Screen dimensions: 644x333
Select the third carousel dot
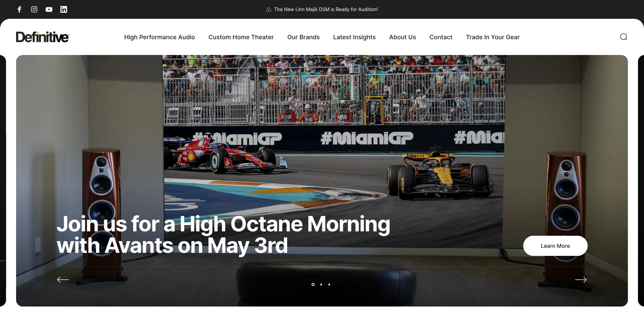click(329, 284)
